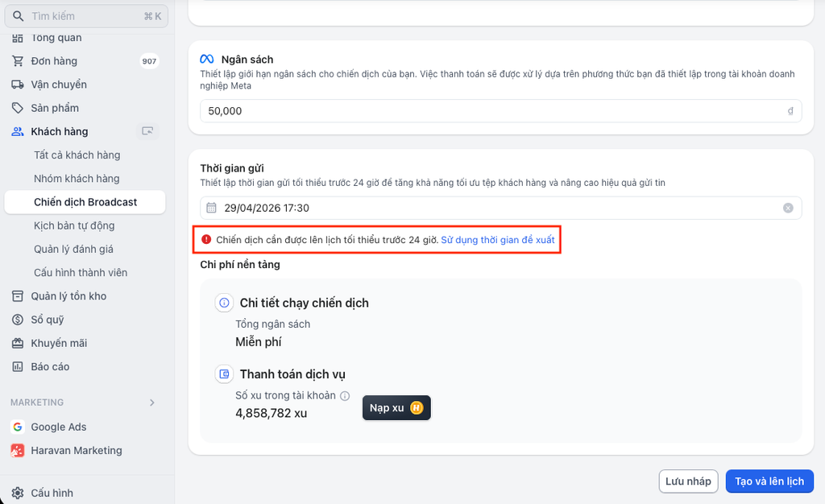Open Đơn hàng from sidebar cart icon

[x=18, y=61]
